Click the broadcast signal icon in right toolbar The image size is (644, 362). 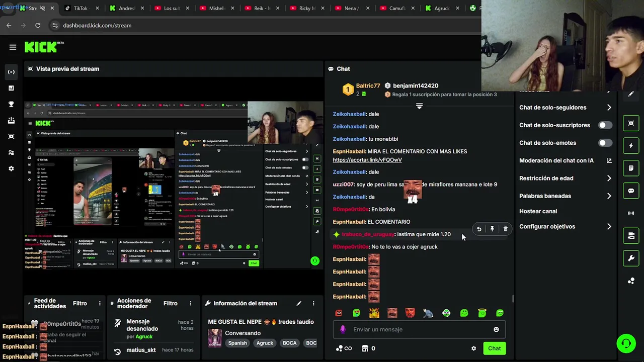631,213
